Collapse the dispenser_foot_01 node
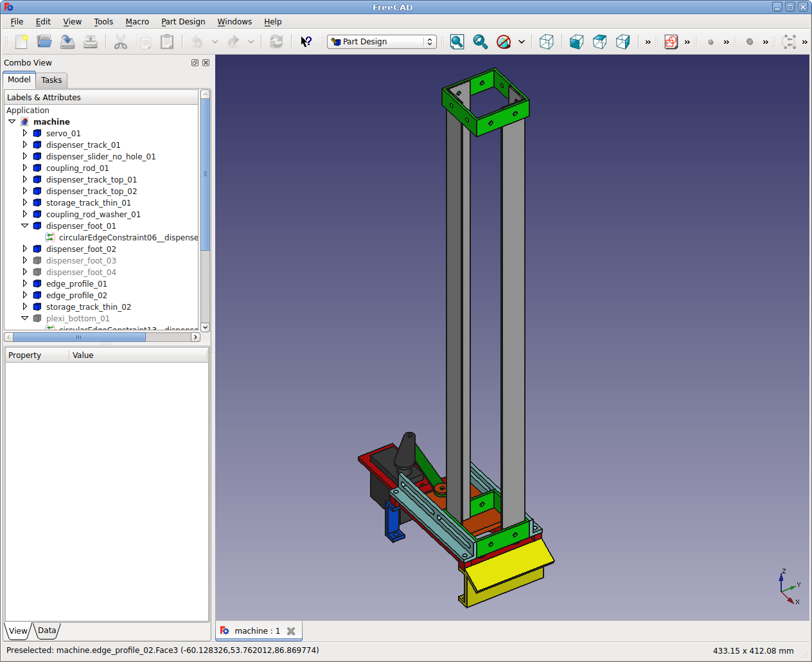 click(x=25, y=226)
